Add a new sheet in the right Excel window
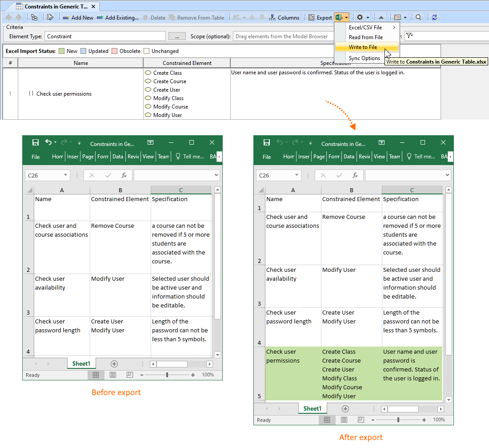Screen dimensions: 489x448 click(x=345, y=409)
